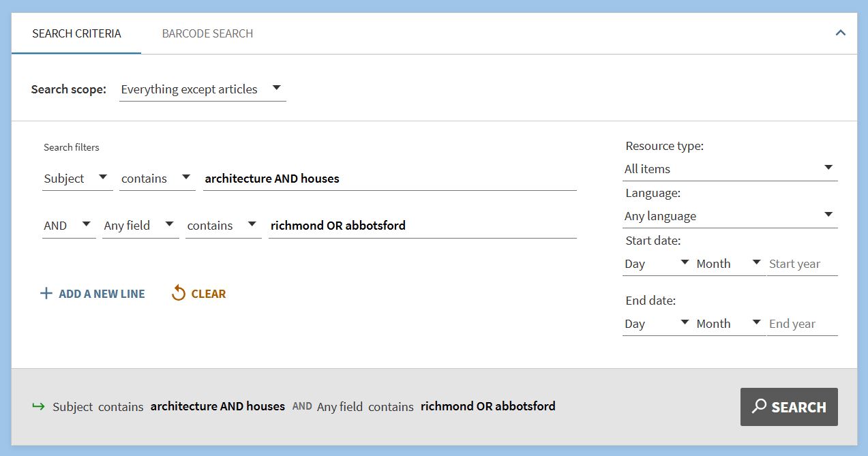Open the Resource type All items dropdown
This screenshot has width=868, height=456.
point(729,169)
